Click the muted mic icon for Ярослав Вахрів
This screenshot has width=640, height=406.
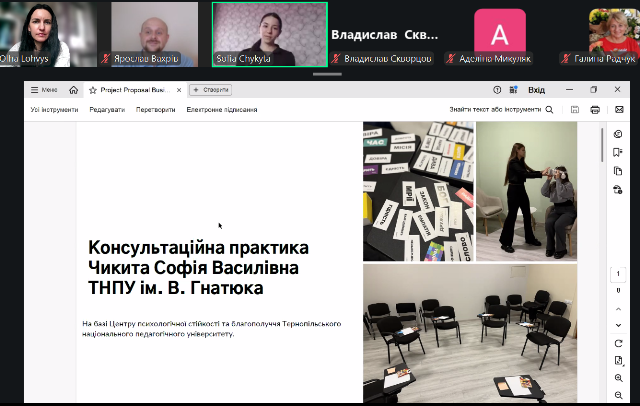(105, 59)
